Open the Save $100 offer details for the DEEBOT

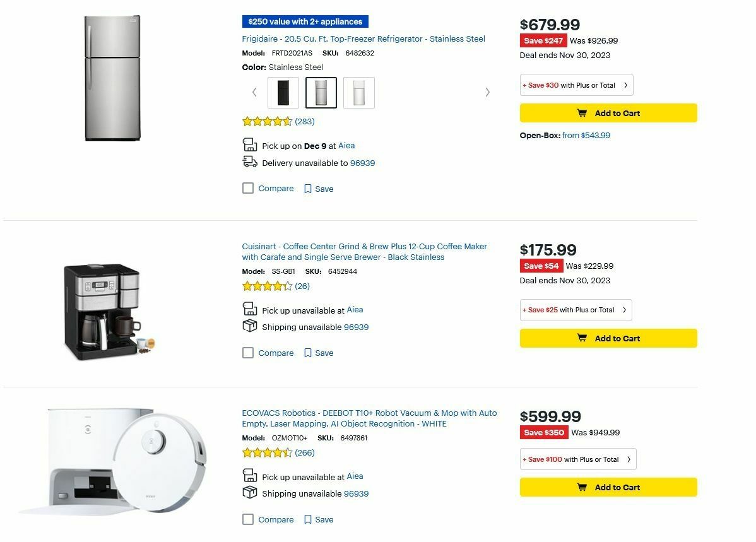577,459
